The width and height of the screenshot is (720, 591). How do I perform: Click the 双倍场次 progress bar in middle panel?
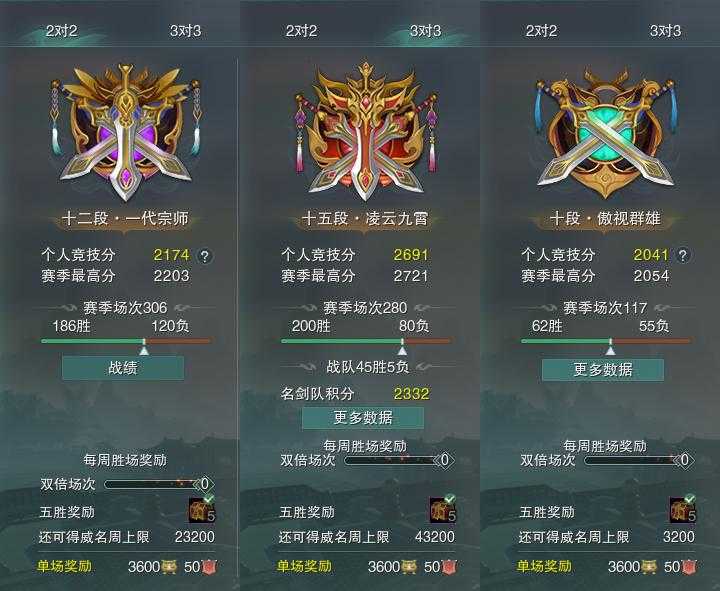click(x=399, y=460)
